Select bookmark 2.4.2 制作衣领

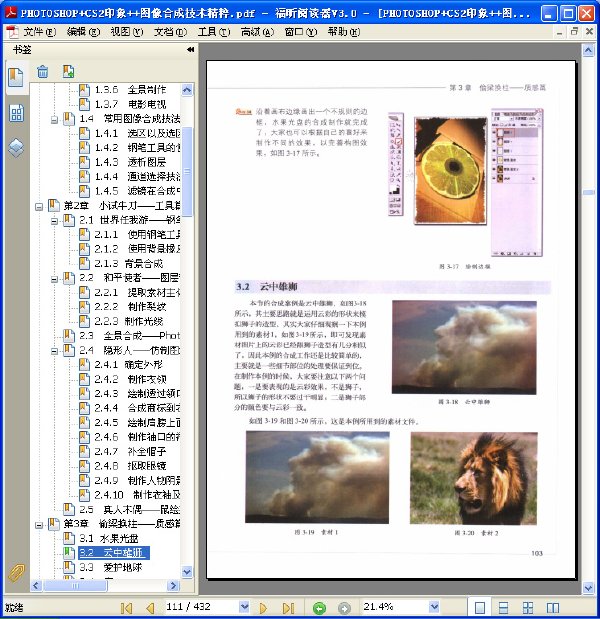130,379
